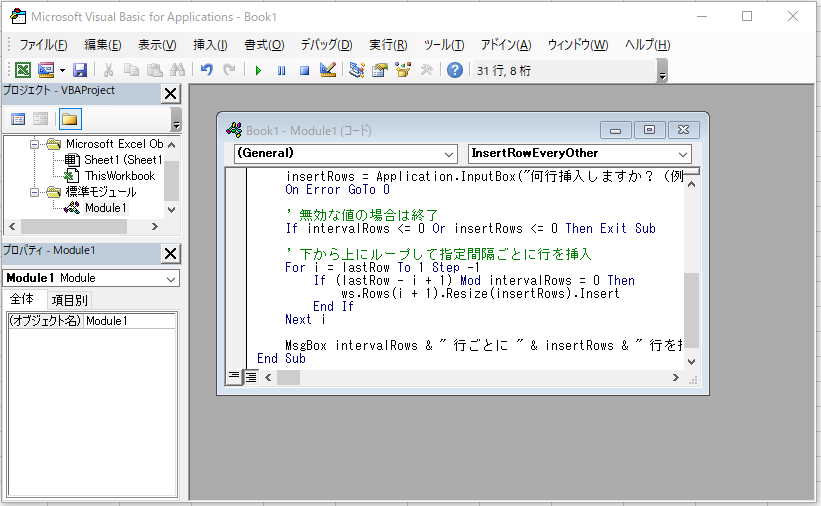Click code window scroll up arrow
This screenshot has height=506, width=821.
pyautogui.click(x=691, y=184)
